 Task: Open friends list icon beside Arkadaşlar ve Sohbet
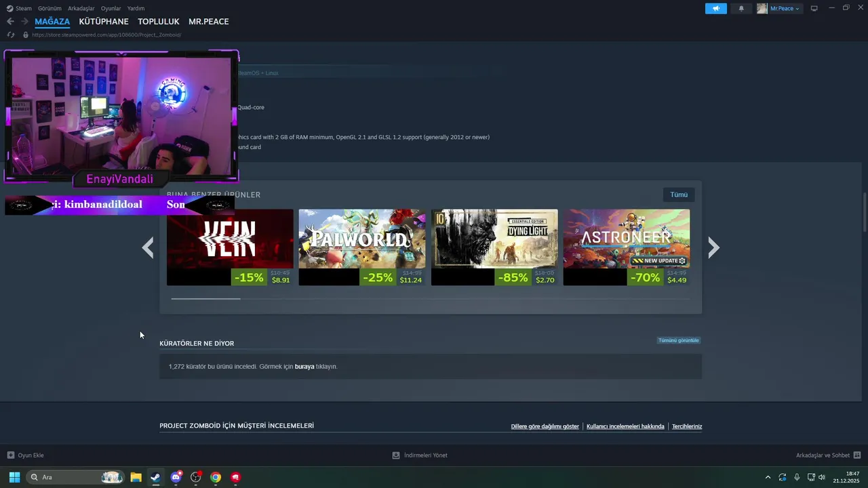pos(857,455)
